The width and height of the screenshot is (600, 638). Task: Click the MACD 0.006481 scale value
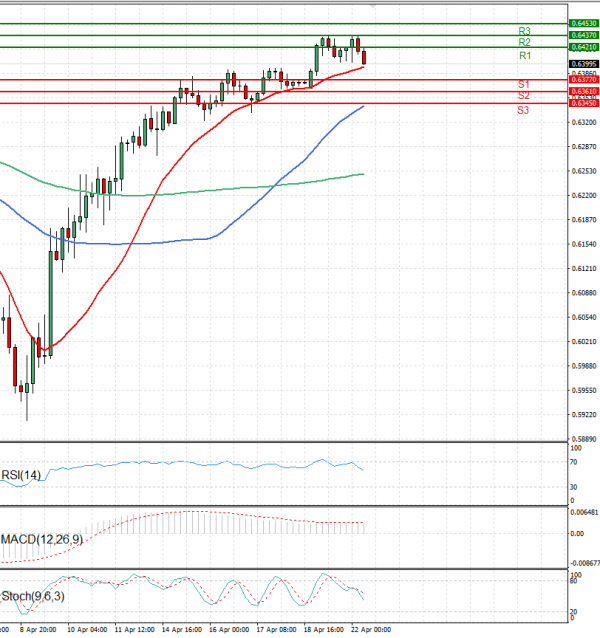[585, 512]
